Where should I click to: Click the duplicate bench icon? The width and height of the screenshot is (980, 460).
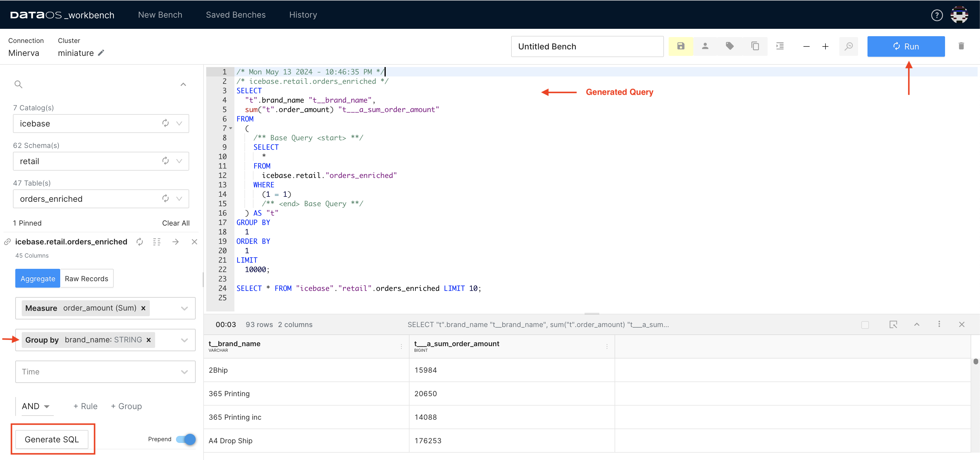pos(755,46)
